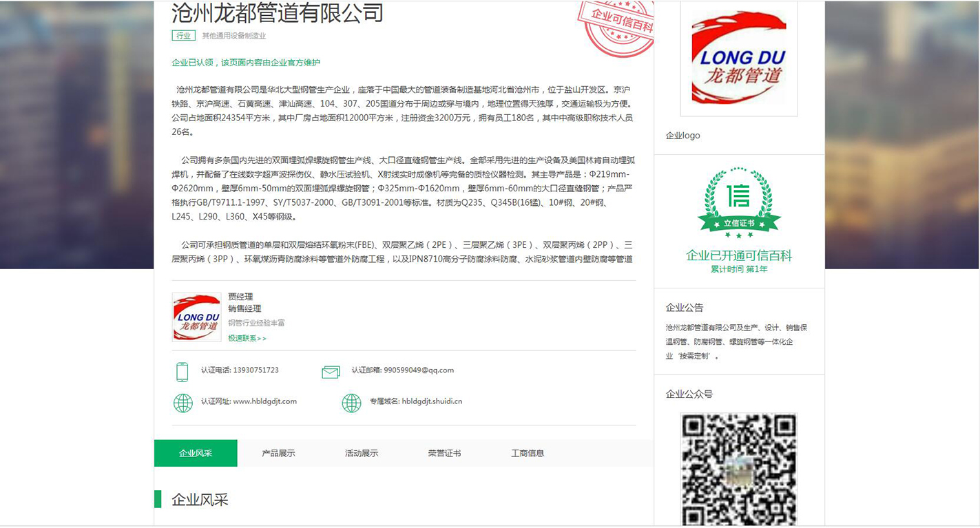Click the 其他通用设备制造业 industry text
Screen dimensions: 980x528
[x=233, y=36]
